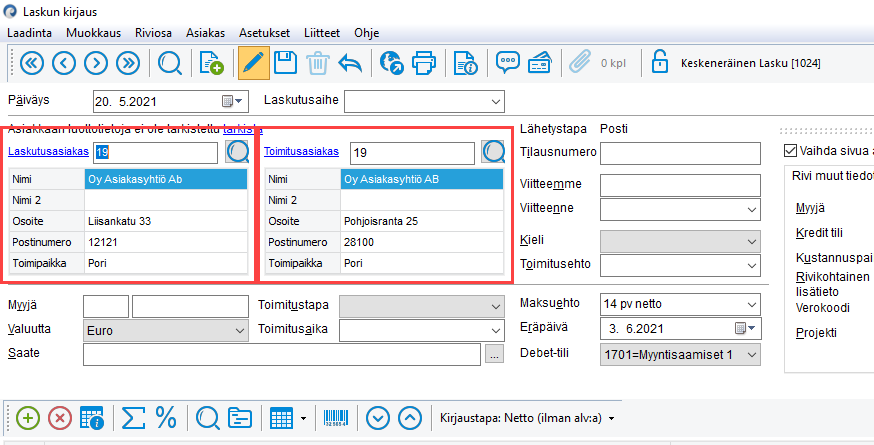Open the Päiväys calendar dropdown
874x445 pixels.
(233, 101)
